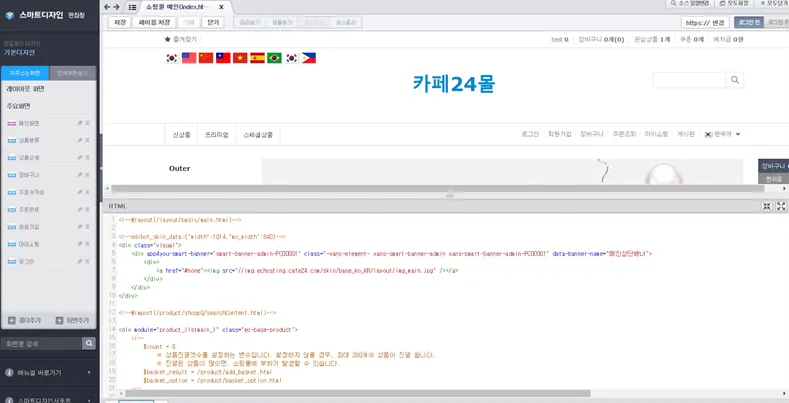Screen dimensions: 789x403
Task: Select the Brazil flag icon
Action: point(275,58)
